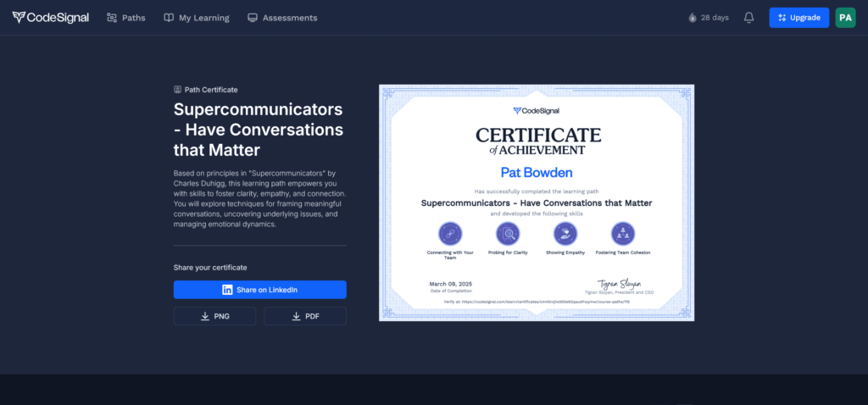Image resolution: width=868 pixels, height=405 pixels.
Task: Click the Paths route icon
Action: (x=112, y=18)
